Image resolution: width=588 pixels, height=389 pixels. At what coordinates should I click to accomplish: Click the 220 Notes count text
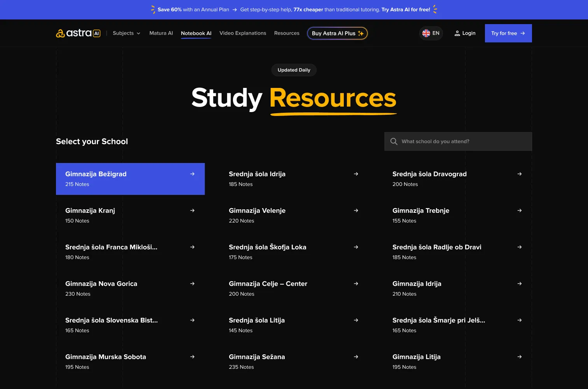(x=241, y=221)
